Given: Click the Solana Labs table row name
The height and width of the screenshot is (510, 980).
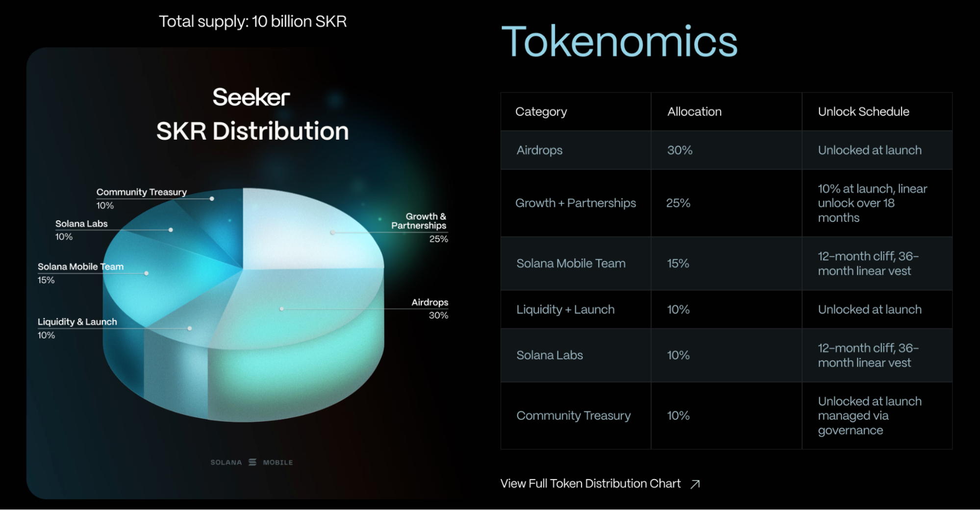Looking at the screenshot, I should click(x=550, y=355).
